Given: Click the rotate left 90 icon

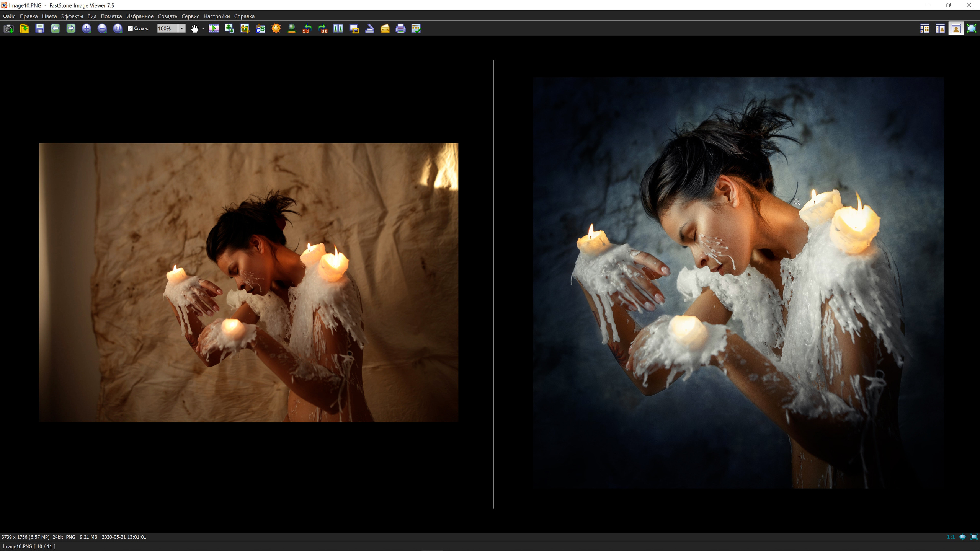Looking at the screenshot, I should coord(307,29).
